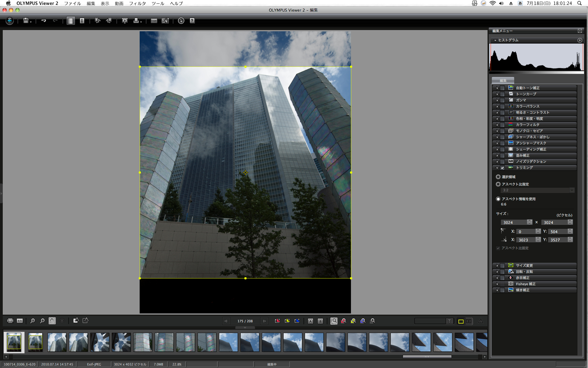Select the アスペクト比指定 radio button
This screenshot has height=368, width=588.
498,184
